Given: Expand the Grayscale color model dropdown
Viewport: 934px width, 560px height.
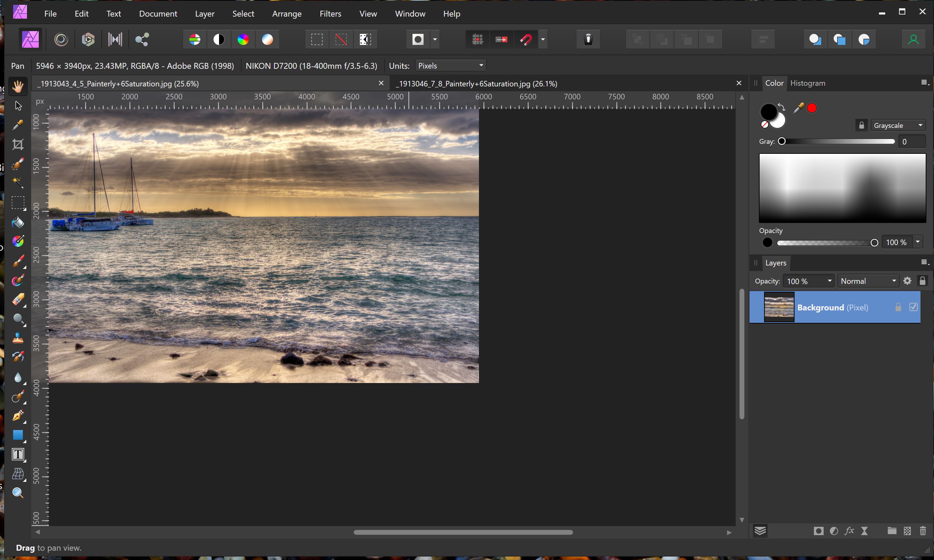Looking at the screenshot, I should pos(898,125).
